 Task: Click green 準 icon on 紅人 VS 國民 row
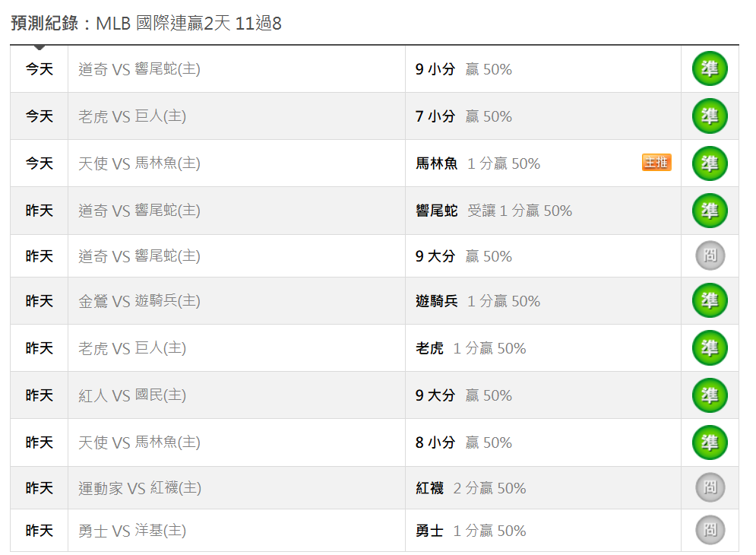pos(709,395)
